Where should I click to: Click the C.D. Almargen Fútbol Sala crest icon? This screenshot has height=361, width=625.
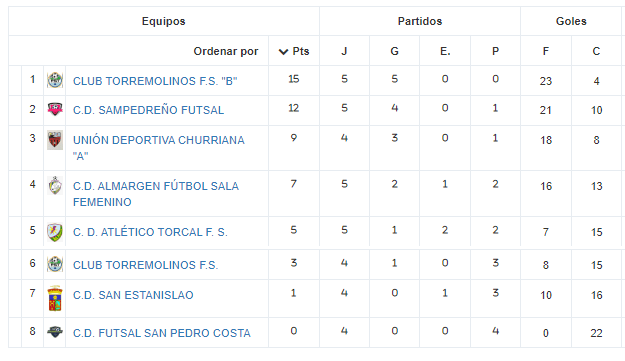point(55,186)
